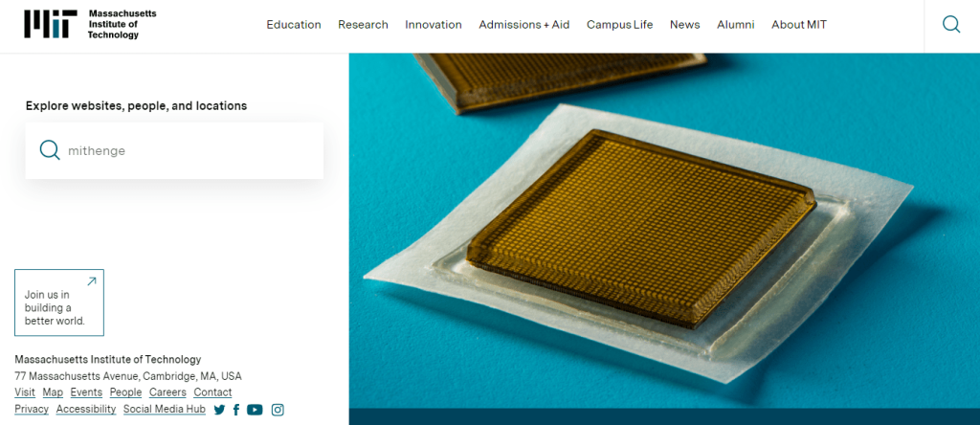Open the News menu

[685, 25]
